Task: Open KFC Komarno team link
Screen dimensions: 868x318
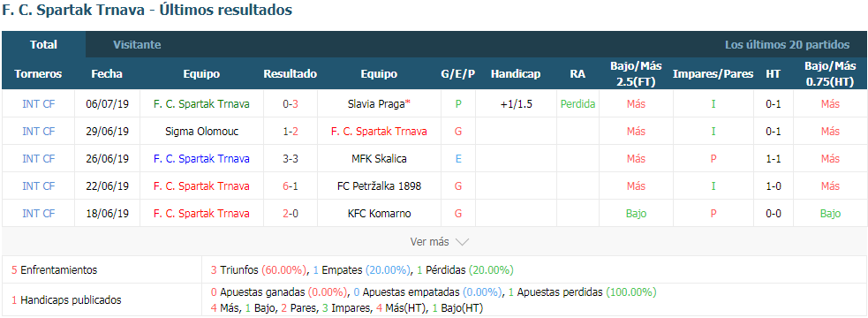Action: [x=379, y=213]
